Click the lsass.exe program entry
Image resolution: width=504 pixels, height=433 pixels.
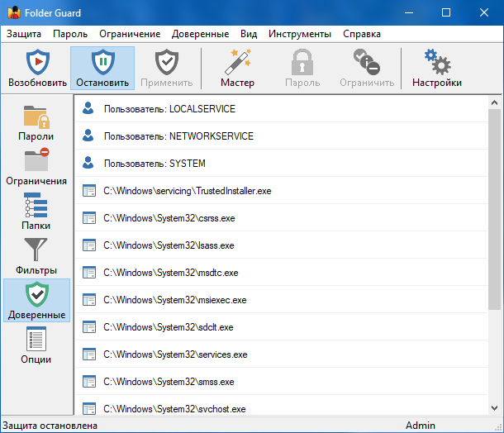tap(169, 245)
